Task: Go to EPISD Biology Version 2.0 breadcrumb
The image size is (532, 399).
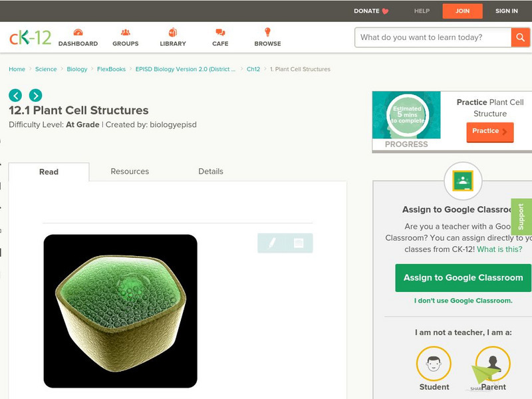Action: pyautogui.click(x=186, y=69)
